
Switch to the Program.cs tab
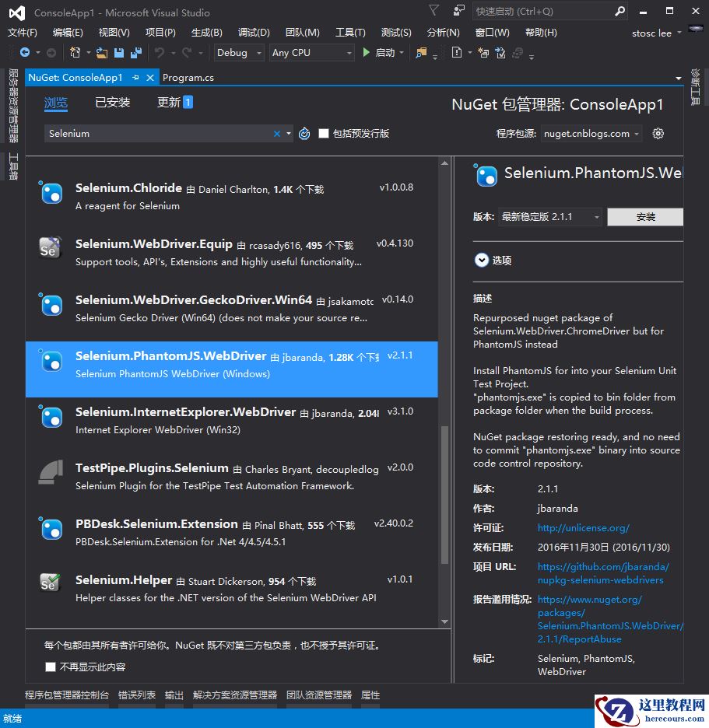188,78
